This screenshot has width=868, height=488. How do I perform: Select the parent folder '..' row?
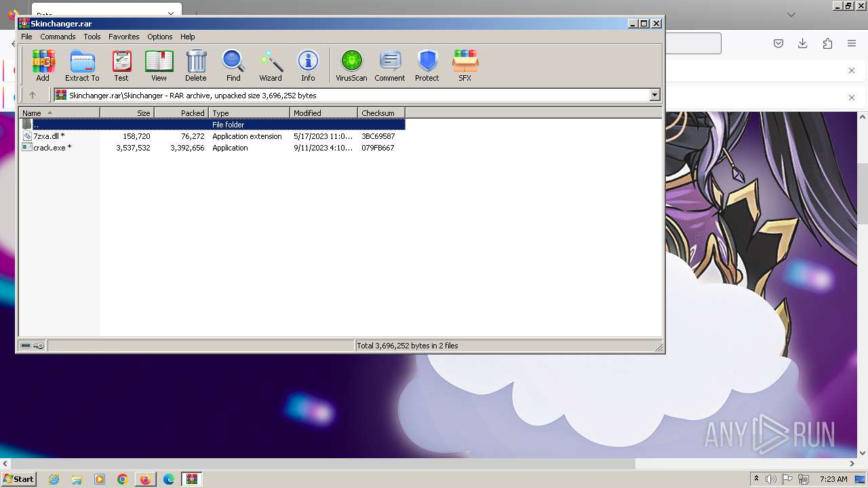(212, 125)
